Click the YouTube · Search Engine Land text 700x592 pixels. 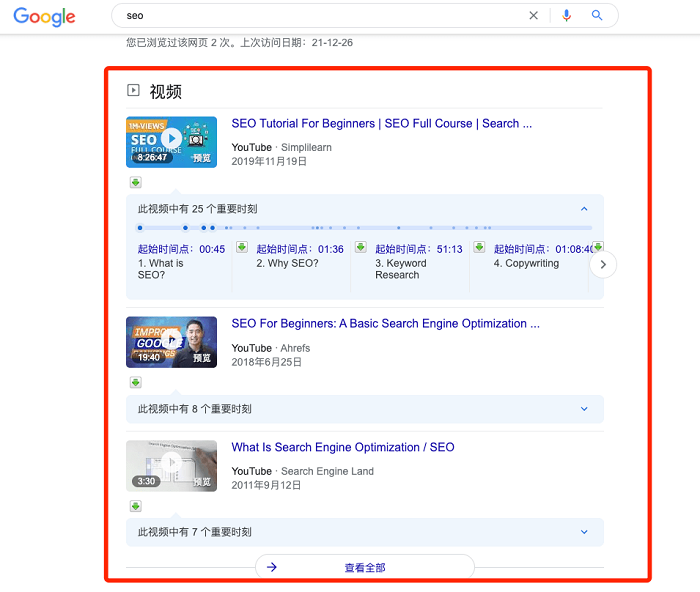[x=302, y=471]
